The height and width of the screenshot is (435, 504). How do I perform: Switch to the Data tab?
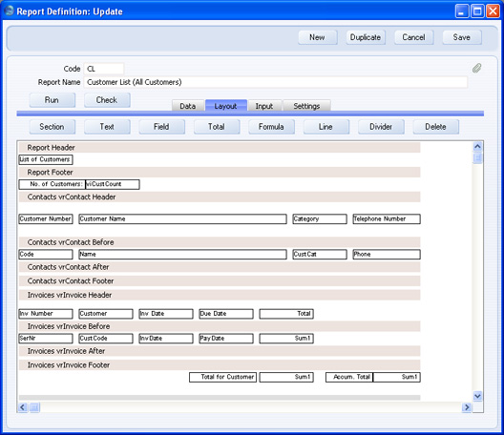pyautogui.click(x=188, y=106)
